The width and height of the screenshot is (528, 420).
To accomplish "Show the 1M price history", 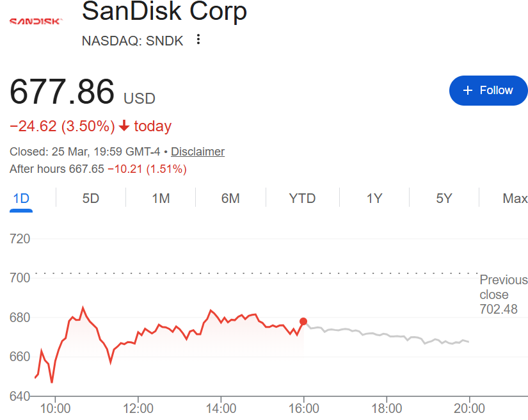I will [161, 198].
